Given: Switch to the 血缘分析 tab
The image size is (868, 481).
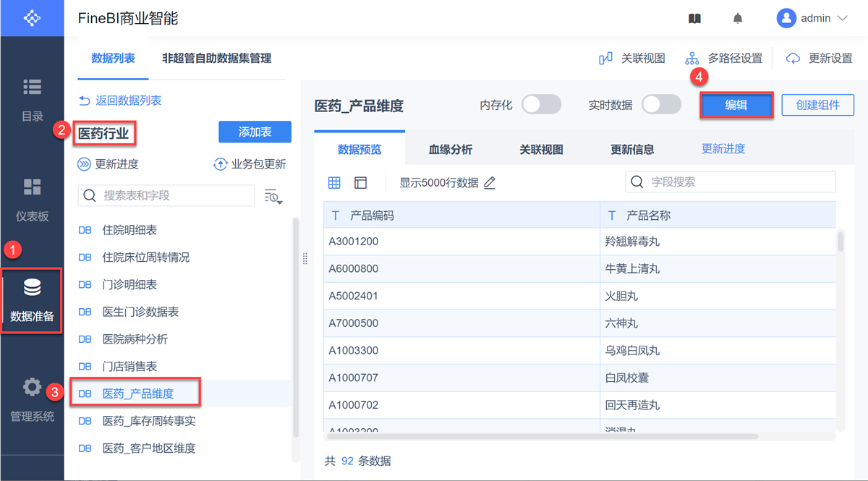Looking at the screenshot, I should 450,150.
